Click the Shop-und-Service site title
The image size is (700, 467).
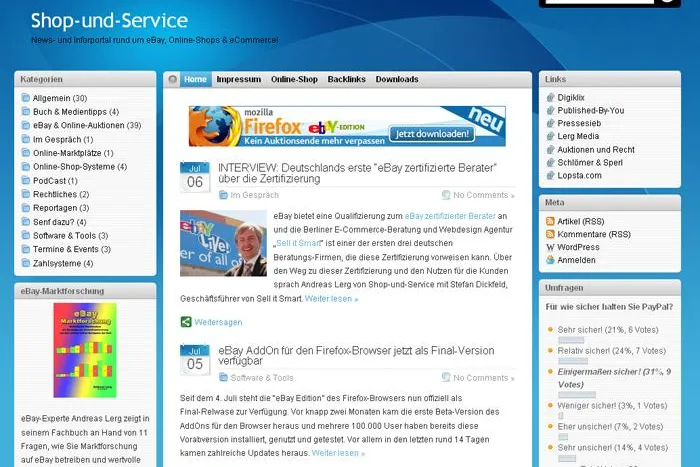109,21
